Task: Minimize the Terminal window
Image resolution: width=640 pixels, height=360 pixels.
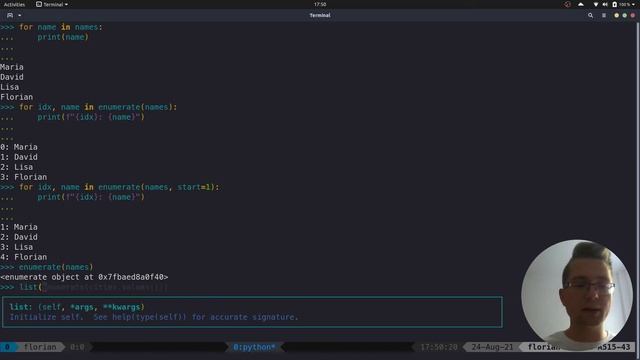Action: click(616, 15)
